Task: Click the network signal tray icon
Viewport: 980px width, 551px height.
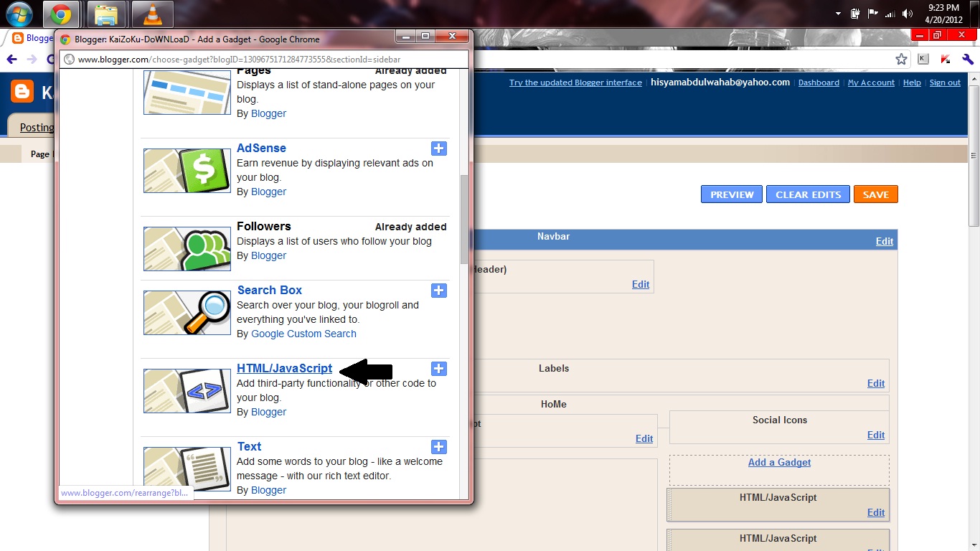Action: [x=890, y=14]
